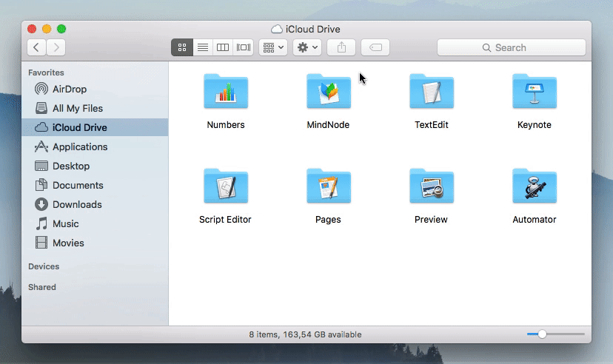Open Downloads from the sidebar

tap(95, 204)
